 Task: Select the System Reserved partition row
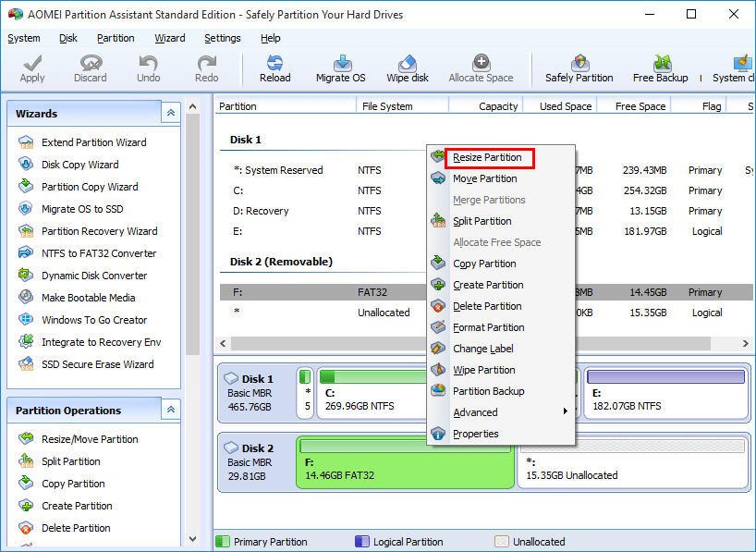pos(487,170)
